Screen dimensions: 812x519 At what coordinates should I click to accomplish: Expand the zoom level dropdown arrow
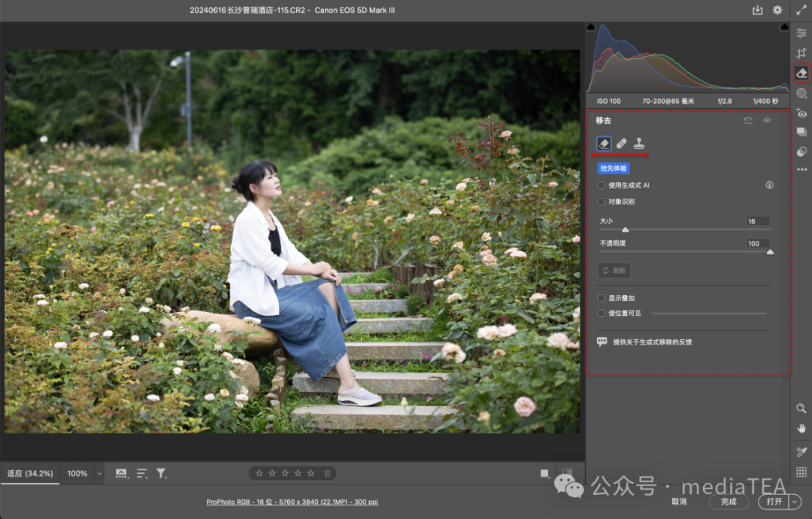coord(99,473)
